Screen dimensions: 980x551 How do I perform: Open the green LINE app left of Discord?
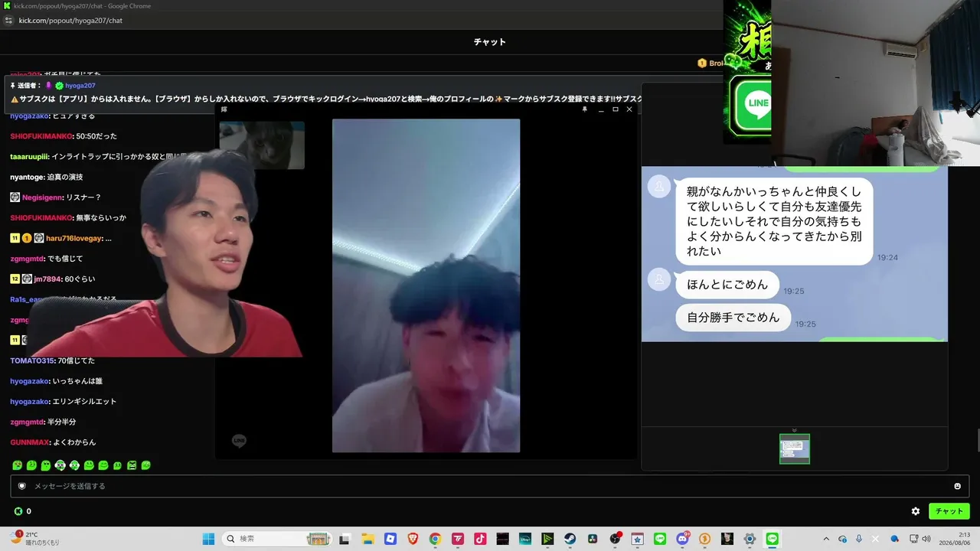pyautogui.click(x=660, y=539)
